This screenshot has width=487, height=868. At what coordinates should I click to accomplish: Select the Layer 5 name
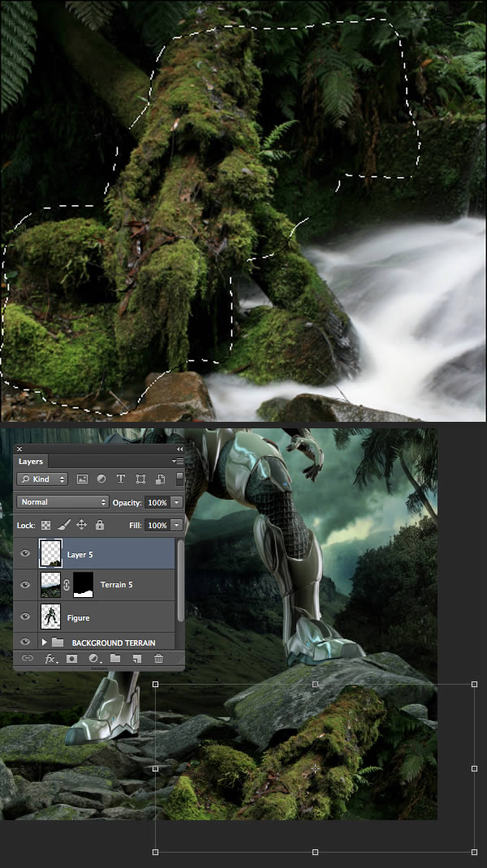coord(80,554)
